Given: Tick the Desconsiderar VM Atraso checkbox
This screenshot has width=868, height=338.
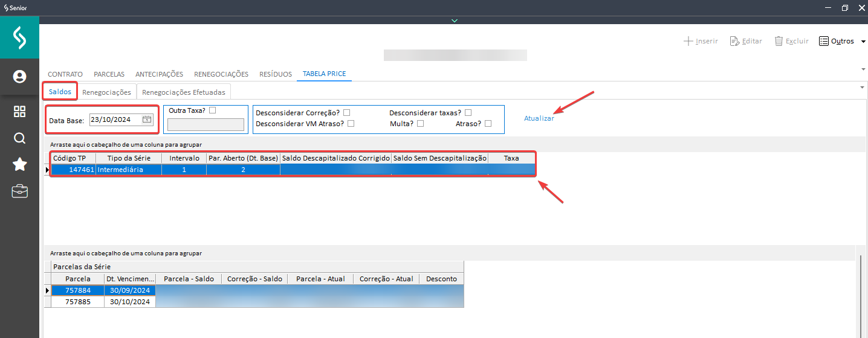Looking at the screenshot, I should pyautogui.click(x=351, y=124).
